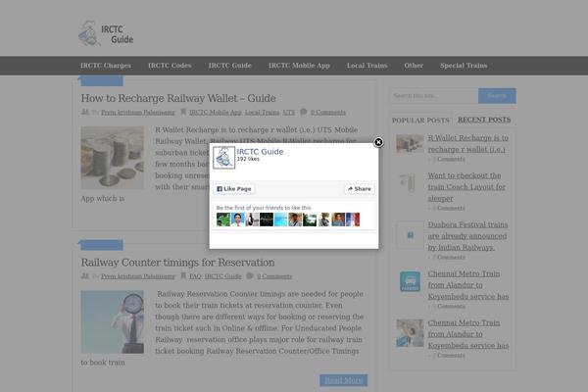This screenshot has height=392, width=588.
Task: Open the IRCTC Charges menu
Action: [x=106, y=66]
